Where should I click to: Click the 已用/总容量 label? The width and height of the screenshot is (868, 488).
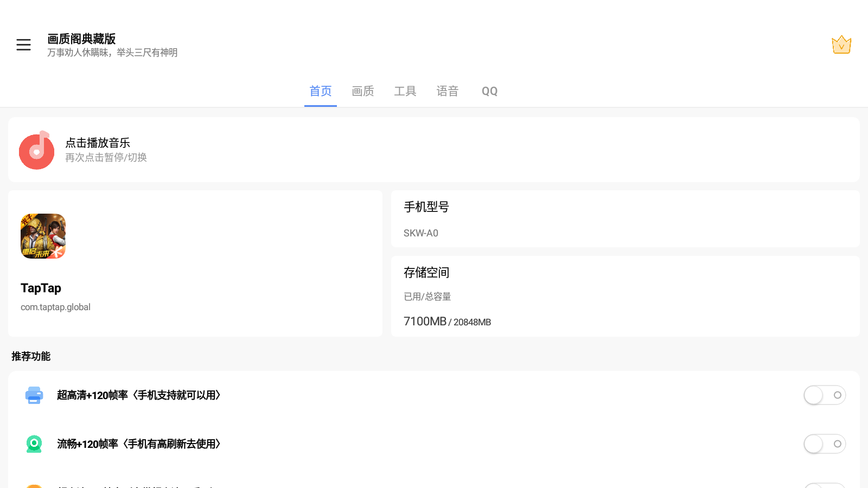pyautogui.click(x=427, y=297)
